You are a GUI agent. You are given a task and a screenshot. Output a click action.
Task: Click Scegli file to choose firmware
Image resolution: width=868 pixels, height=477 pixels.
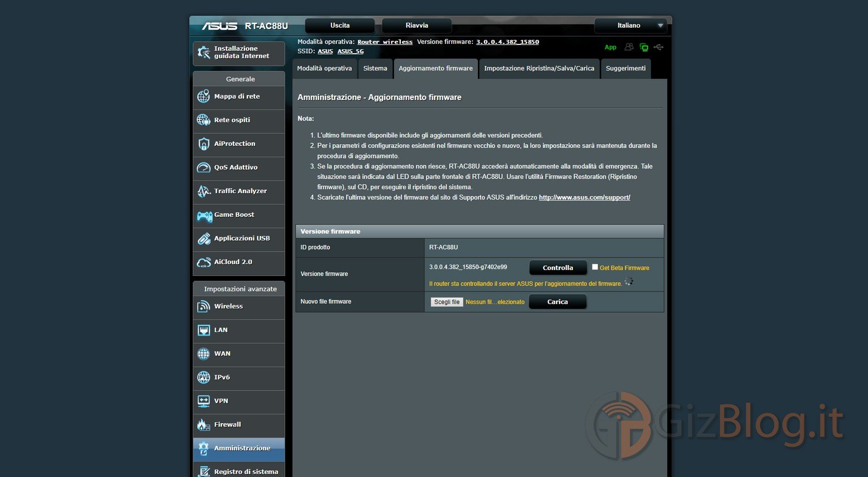(x=446, y=302)
